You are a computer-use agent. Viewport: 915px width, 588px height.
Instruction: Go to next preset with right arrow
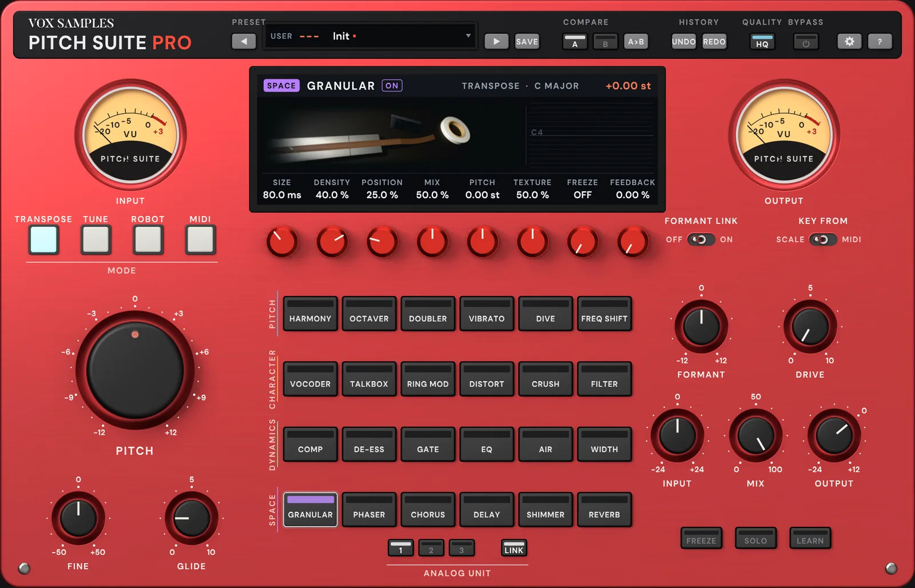click(496, 41)
